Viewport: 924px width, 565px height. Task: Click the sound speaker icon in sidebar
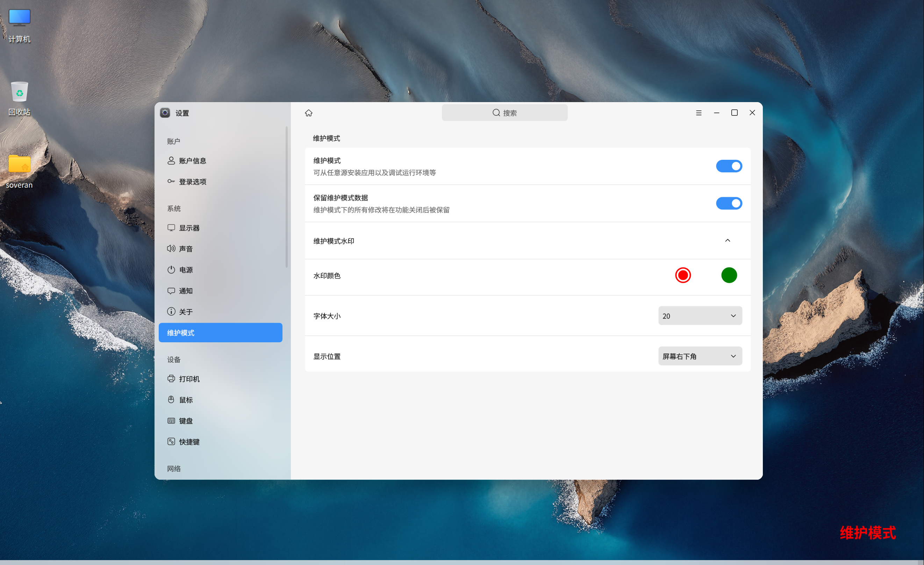click(171, 249)
